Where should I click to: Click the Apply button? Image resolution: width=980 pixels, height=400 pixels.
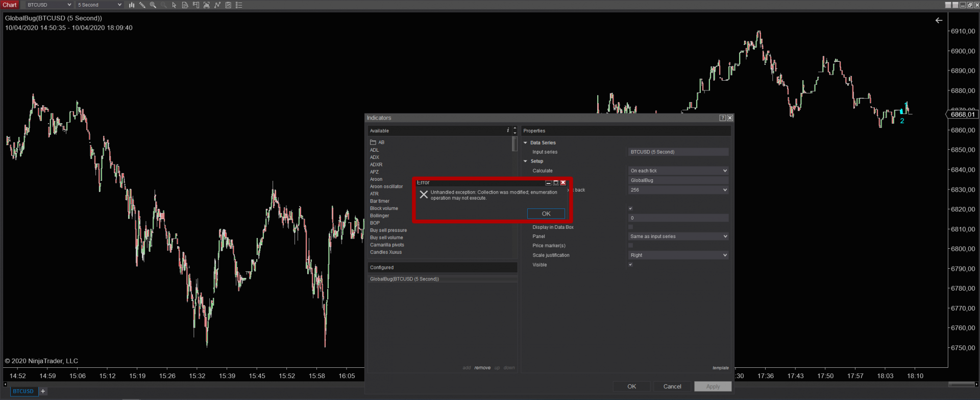pos(713,387)
